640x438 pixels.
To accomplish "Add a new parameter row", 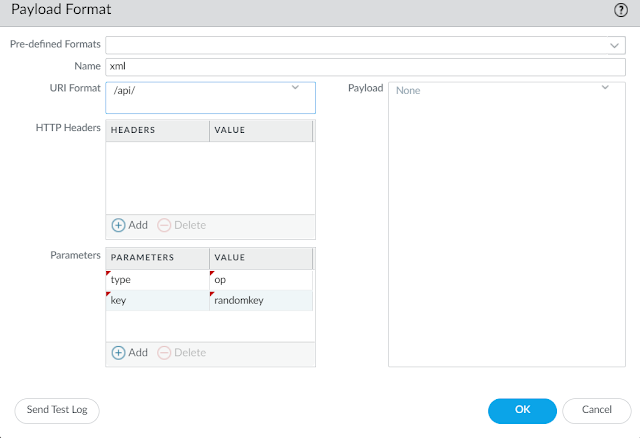I will click(130, 353).
